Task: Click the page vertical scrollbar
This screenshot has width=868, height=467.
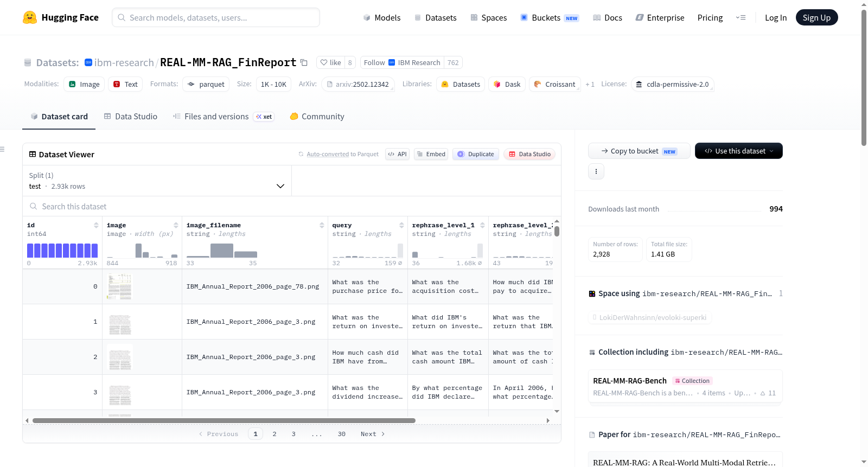Action: [864, 77]
